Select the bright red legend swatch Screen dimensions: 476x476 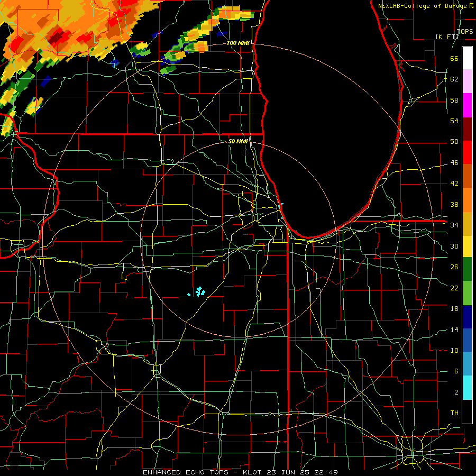467,152
